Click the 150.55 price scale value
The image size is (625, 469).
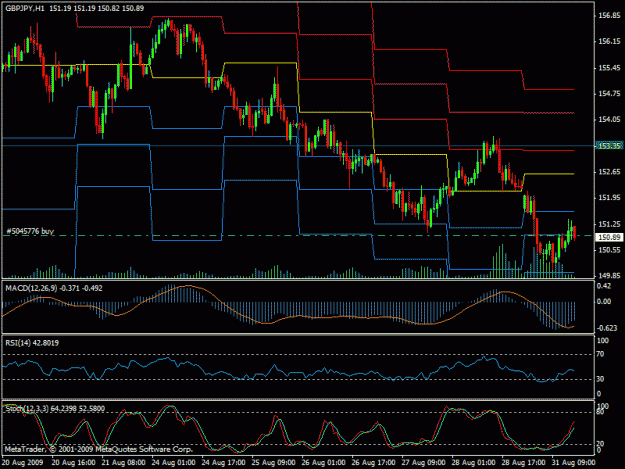609,250
